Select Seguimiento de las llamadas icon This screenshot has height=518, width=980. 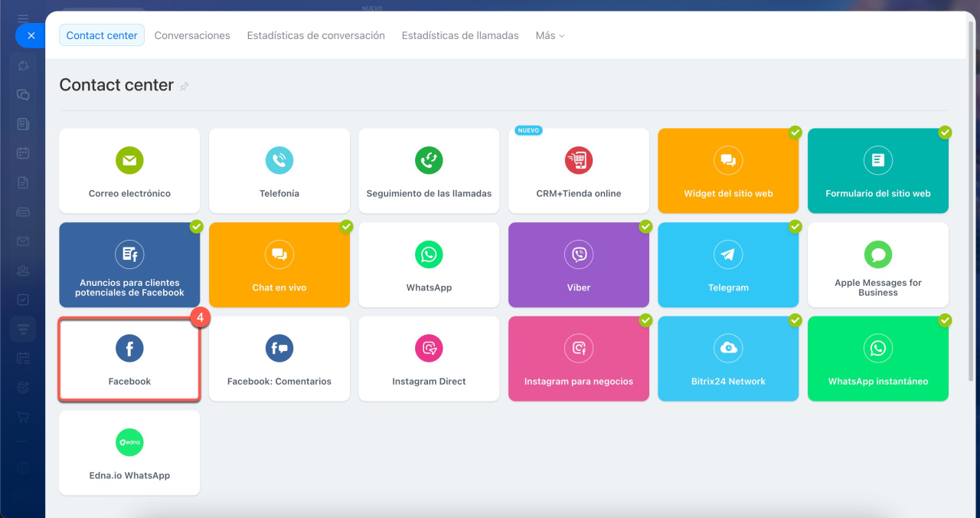pyautogui.click(x=429, y=160)
